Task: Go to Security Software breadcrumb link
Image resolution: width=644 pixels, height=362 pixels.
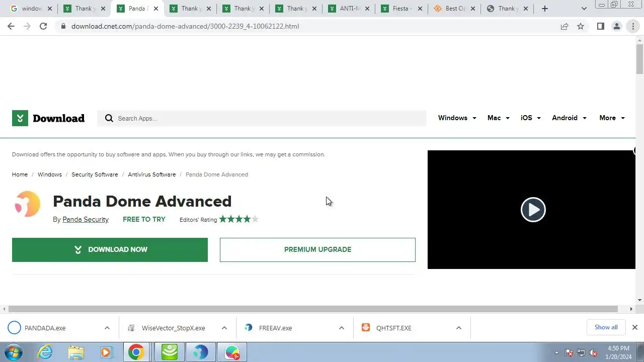Action: click(x=95, y=174)
